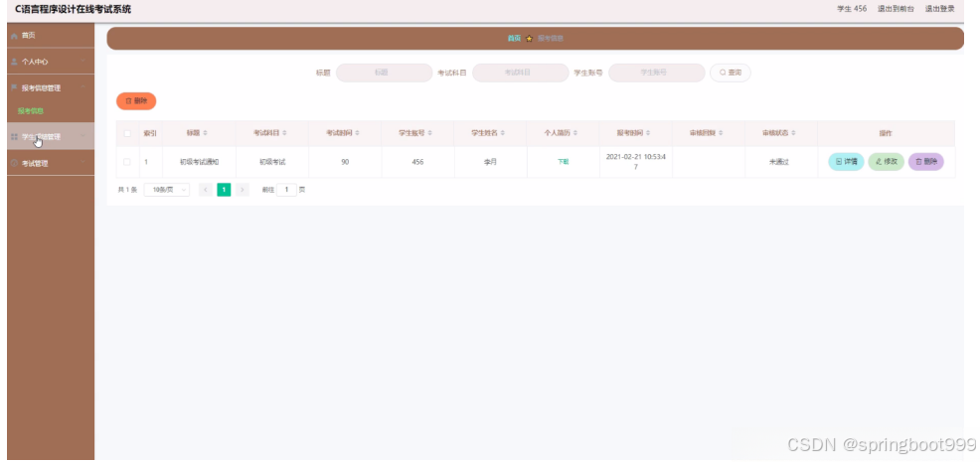
Task: Click 退出登录 in the top bar
Action: (940, 9)
